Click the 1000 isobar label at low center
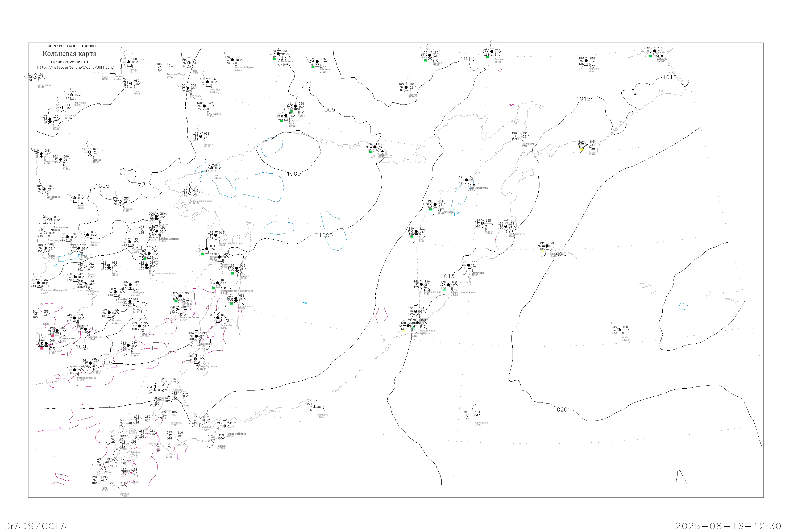 click(x=294, y=174)
